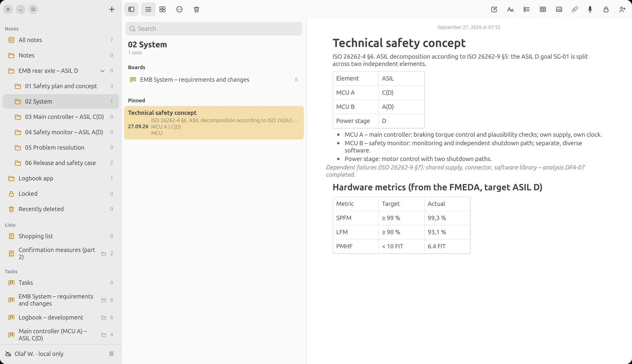Image resolution: width=632 pixels, height=364 pixels.
Task: Add new folder with plus icon
Action: coord(112,9)
